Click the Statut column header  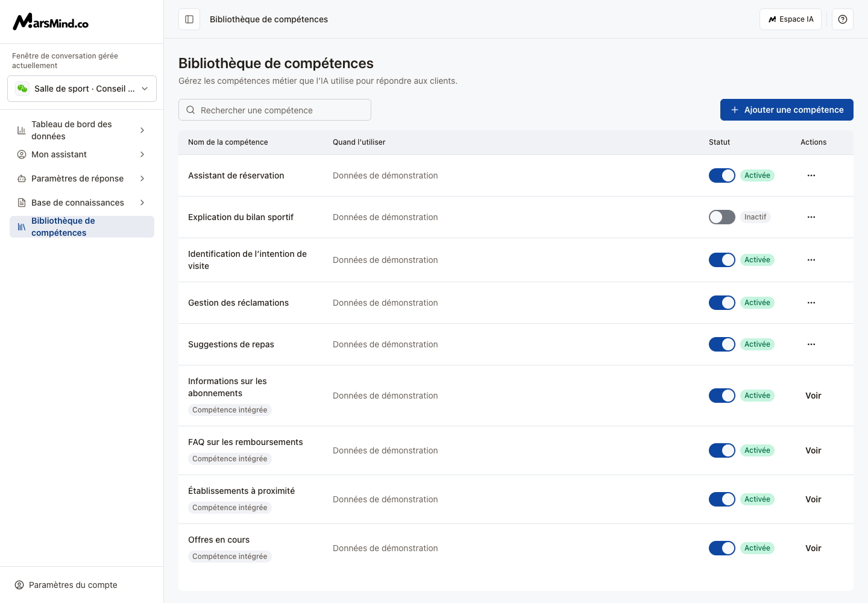click(x=719, y=142)
